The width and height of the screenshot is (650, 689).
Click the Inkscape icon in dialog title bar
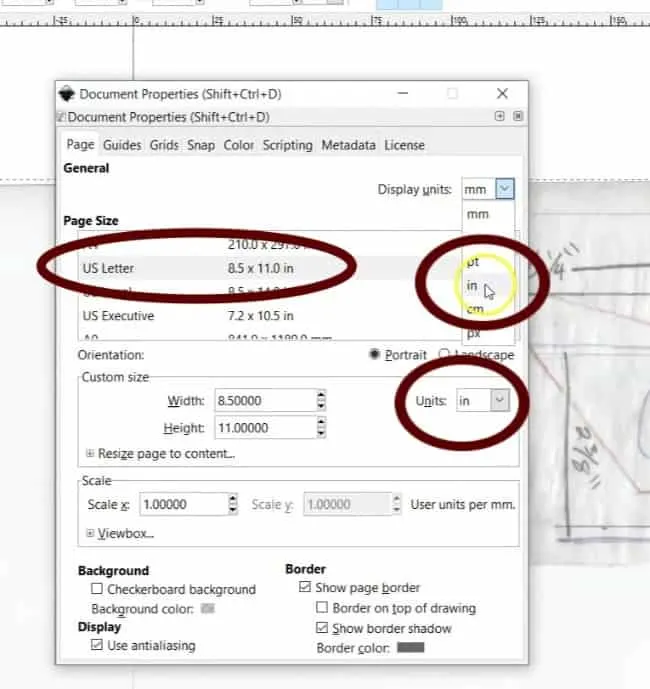[x=67, y=94]
